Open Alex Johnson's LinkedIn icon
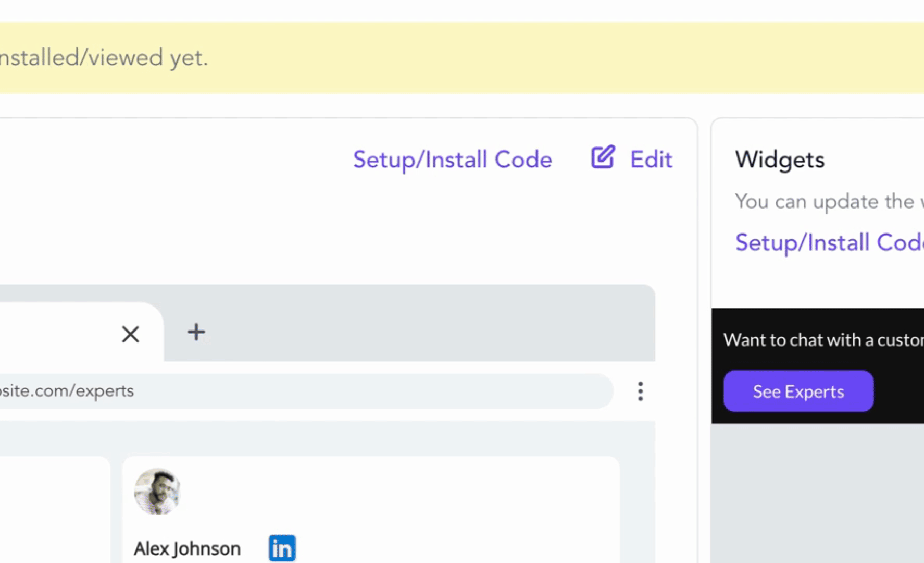Viewport: 924px width, 563px height. (282, 548)
